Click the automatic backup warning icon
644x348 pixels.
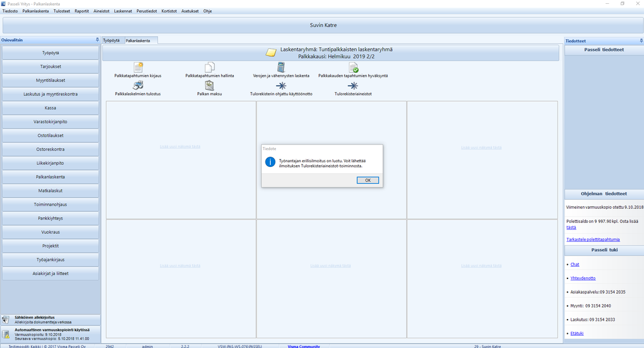click(6, 334)
